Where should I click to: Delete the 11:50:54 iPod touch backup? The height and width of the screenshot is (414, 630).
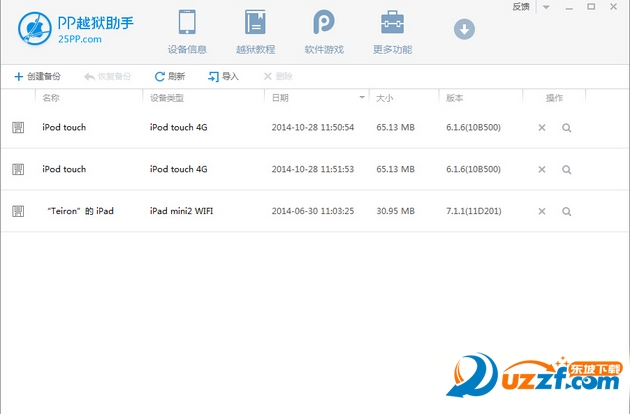542,128
